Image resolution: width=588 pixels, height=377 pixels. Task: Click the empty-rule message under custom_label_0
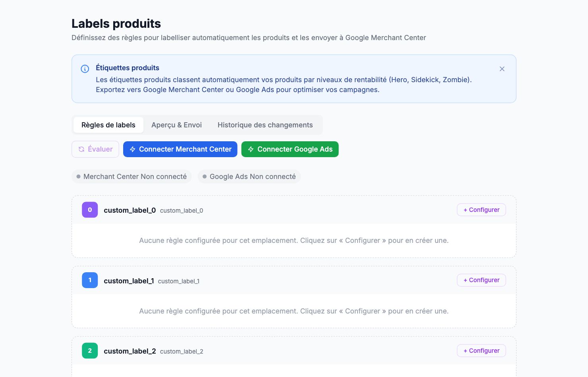click(x=294, y=240)
